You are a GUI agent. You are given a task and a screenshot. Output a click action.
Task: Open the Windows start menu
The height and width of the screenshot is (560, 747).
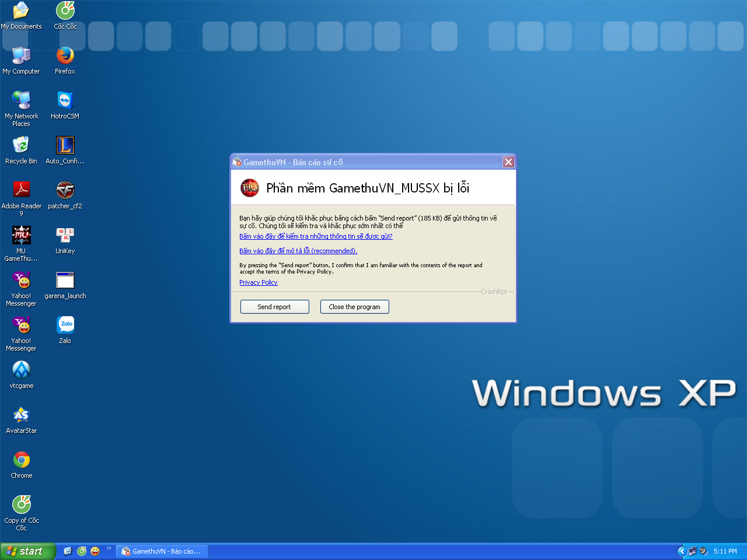tap(27, 551)
